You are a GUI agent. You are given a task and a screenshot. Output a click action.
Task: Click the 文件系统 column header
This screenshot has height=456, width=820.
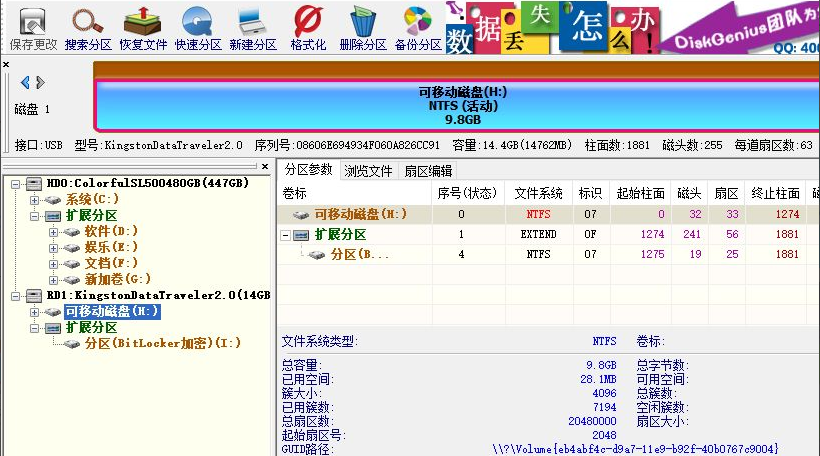pyautogui.click(x=538, y=193)
